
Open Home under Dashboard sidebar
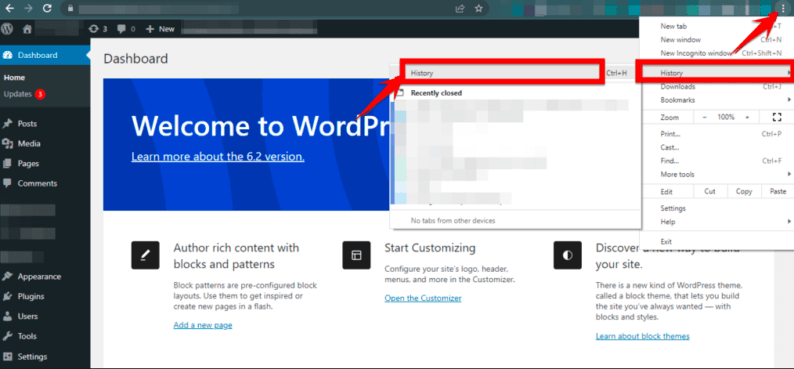coord(14,78)
